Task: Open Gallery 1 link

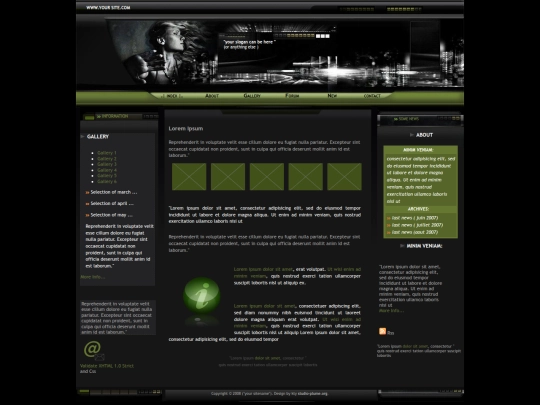Action: coord(107,153)
